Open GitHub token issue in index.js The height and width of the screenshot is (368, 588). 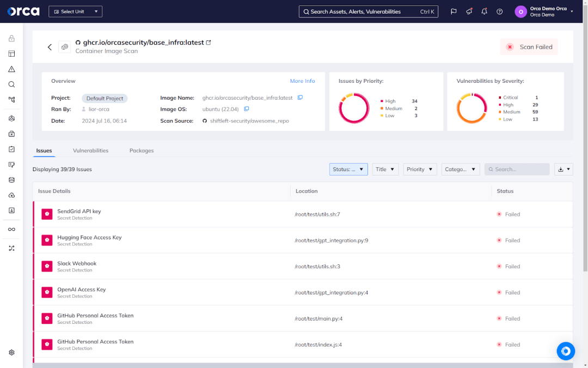point(303,345)
